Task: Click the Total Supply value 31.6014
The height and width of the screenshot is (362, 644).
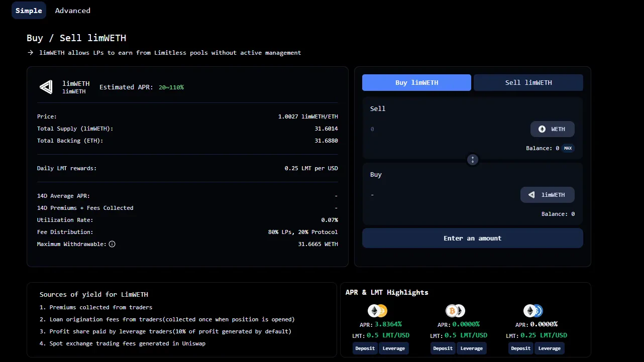Action: point(327,129)
